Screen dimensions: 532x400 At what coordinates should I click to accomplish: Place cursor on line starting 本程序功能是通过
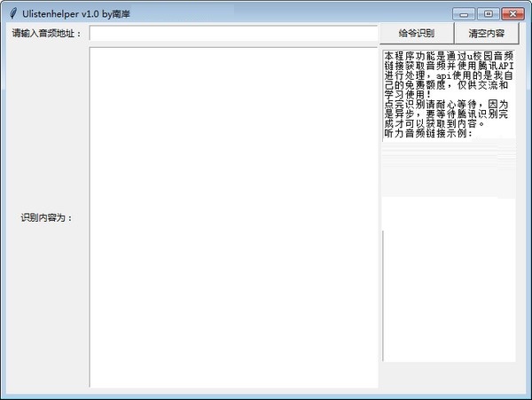[448, 56]
